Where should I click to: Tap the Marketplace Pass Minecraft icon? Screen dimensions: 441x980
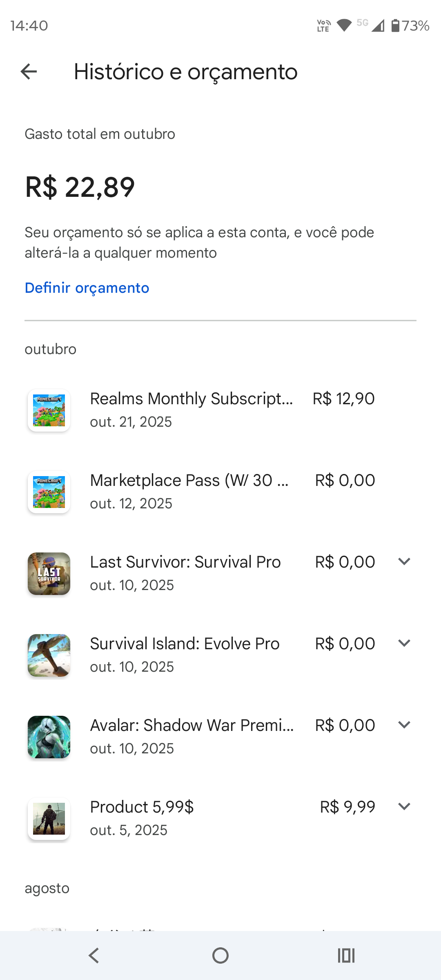(x=49, y=492)
